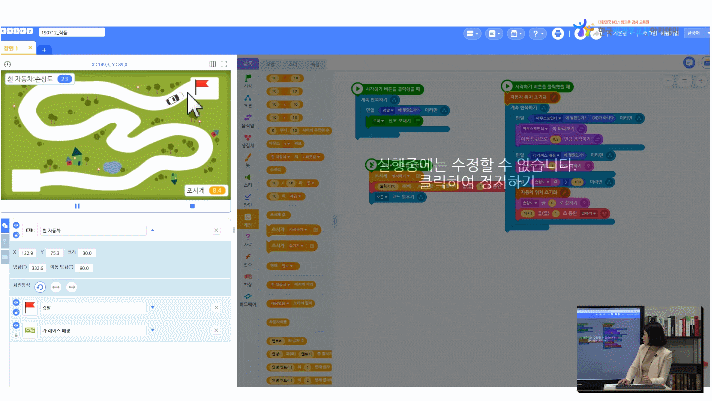Open the objects side tab at left edge
This screenshot has width=712, height=401.
(5, 226)
